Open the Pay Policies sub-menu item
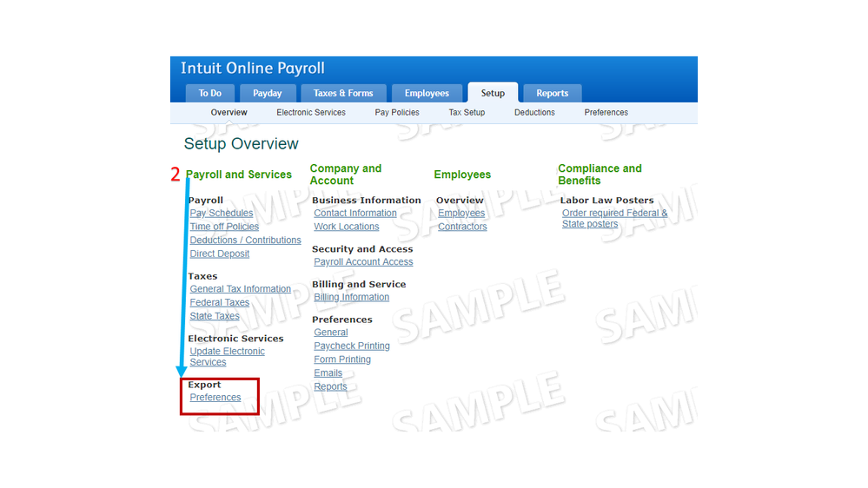 coord(397,112)
